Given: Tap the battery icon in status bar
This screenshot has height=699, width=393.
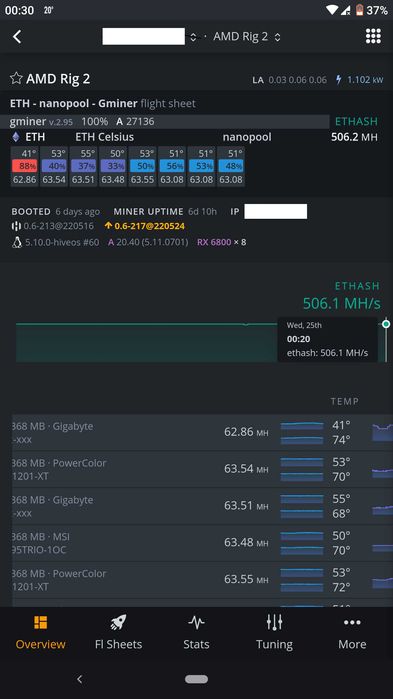Looking at the screenshot, I should pyautogui.click(x=359, y=10).
